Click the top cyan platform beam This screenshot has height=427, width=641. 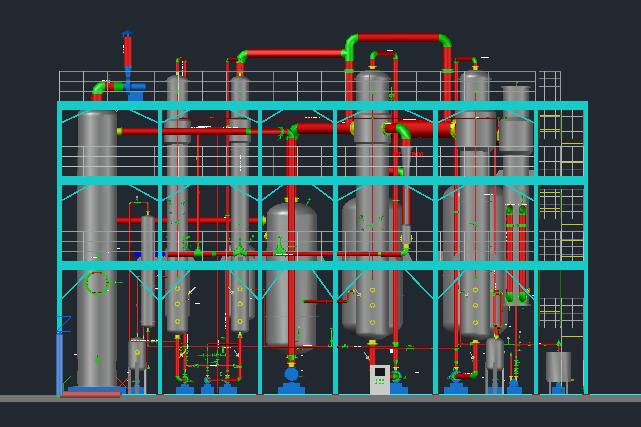[x=320, y=105]
